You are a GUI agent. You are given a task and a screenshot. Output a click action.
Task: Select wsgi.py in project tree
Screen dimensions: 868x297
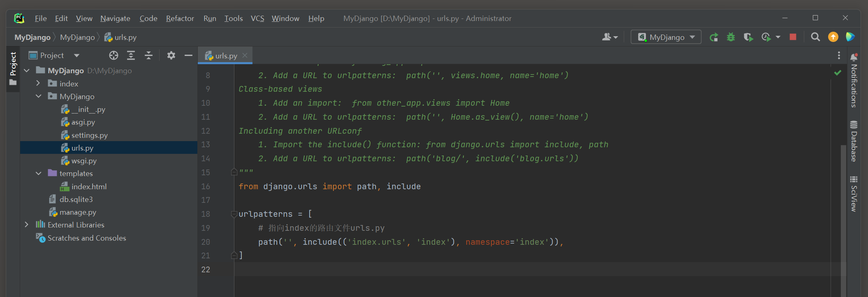pyautogui.click(x=79, y=161)
